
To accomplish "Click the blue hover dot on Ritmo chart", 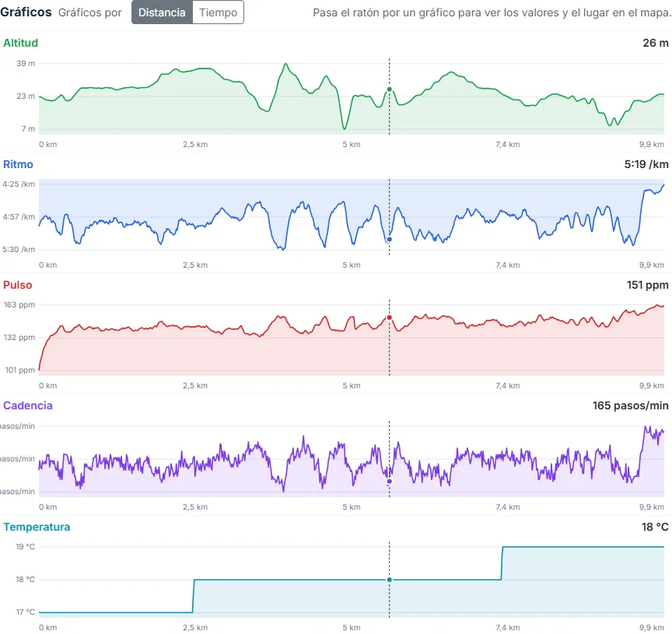I will pos(390,239).
